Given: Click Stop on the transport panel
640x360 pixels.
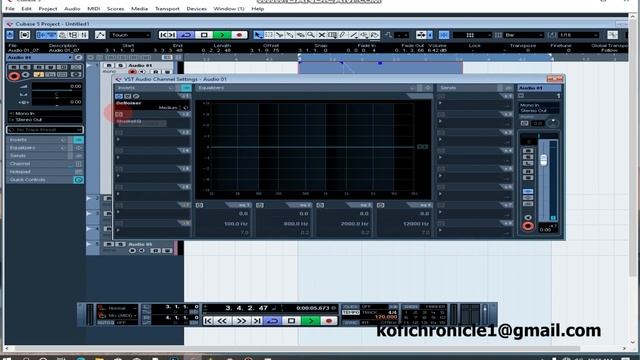Looking at the screenshot, I should (291, 321).
